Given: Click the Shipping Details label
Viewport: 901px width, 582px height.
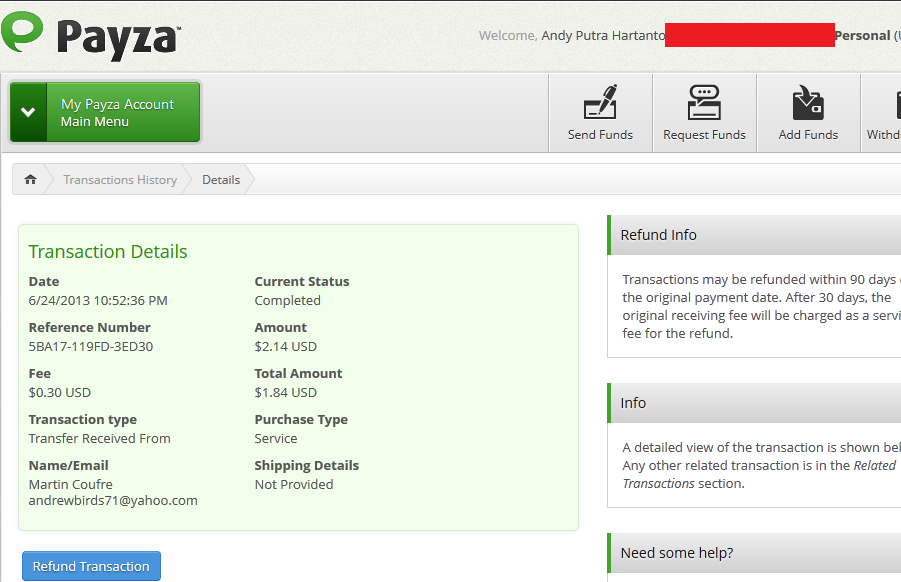Looking at the screenshot, I should coord(307,465).
